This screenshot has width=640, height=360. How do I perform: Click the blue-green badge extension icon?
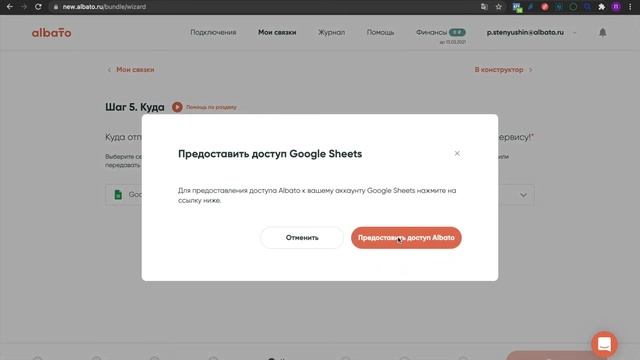click(x=517, y=7)
